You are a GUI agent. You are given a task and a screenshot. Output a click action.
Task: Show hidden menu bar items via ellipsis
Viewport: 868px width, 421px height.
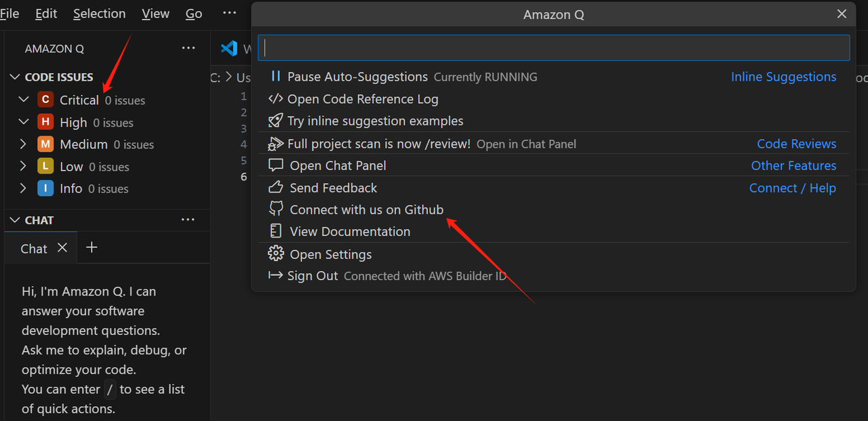point(230,13)
